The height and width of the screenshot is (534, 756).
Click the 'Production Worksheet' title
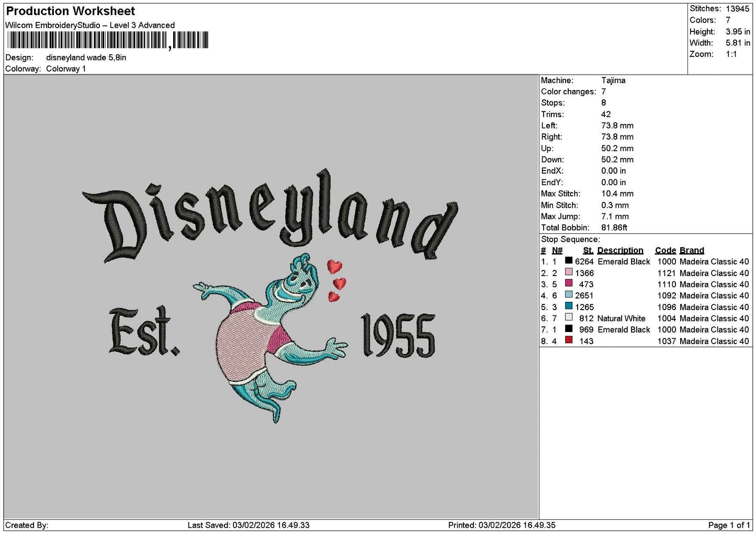click(71, 11)
